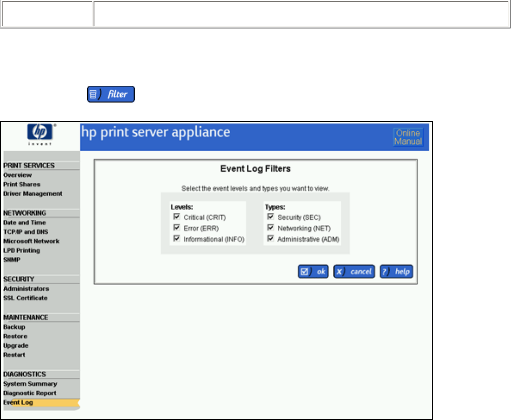Toggle the Security (SEC) type checkbox
The height and width of the screenshot is (420, 511).
pos(270,217)
